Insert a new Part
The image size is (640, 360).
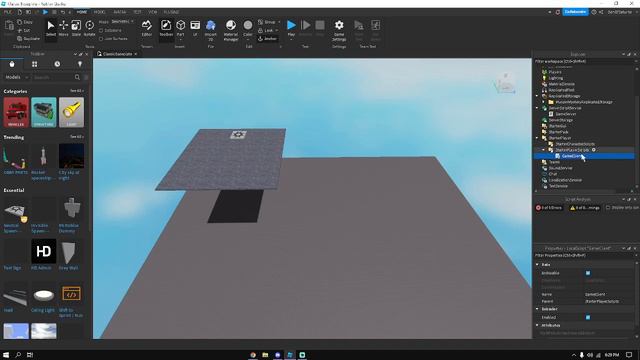(180, 29)
